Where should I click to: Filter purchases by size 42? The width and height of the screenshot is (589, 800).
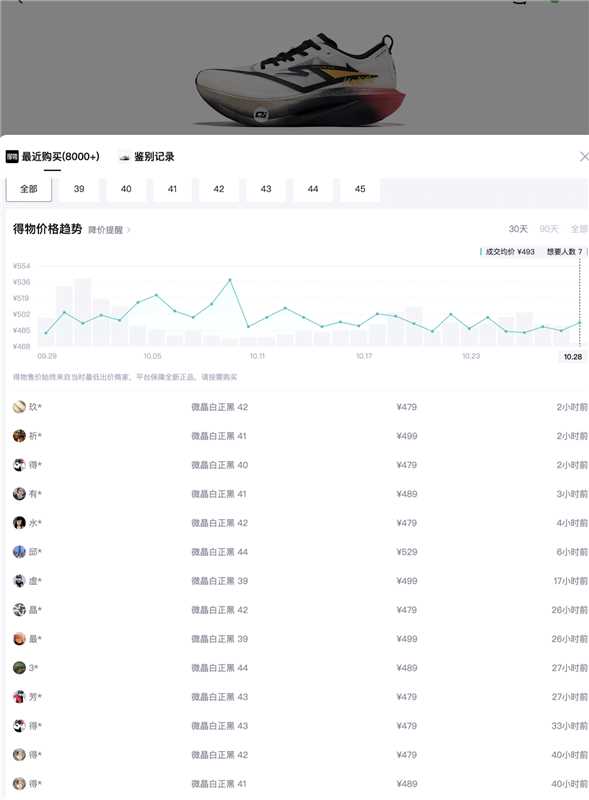[x=219, y=189]
